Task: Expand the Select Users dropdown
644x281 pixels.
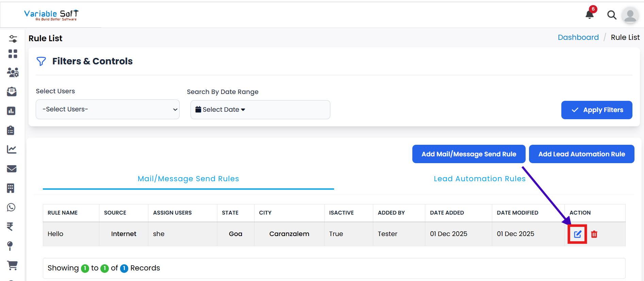Action: click(x=108, y=109)
